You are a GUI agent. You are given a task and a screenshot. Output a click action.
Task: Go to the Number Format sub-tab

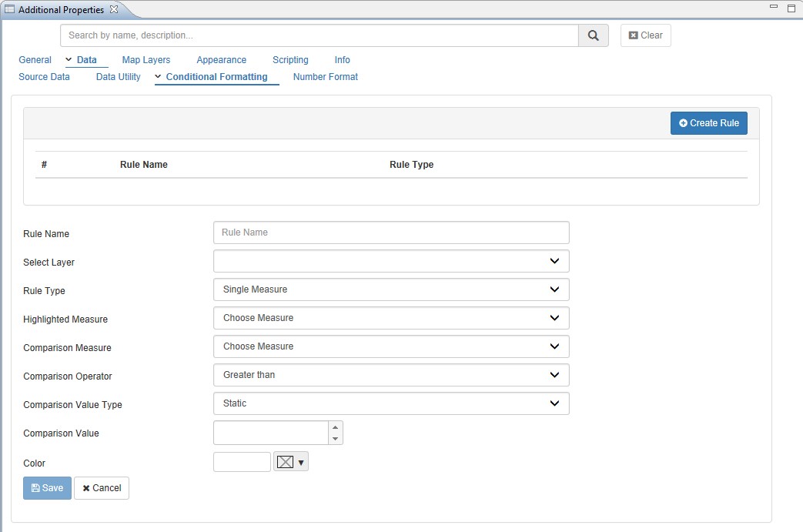325,77
